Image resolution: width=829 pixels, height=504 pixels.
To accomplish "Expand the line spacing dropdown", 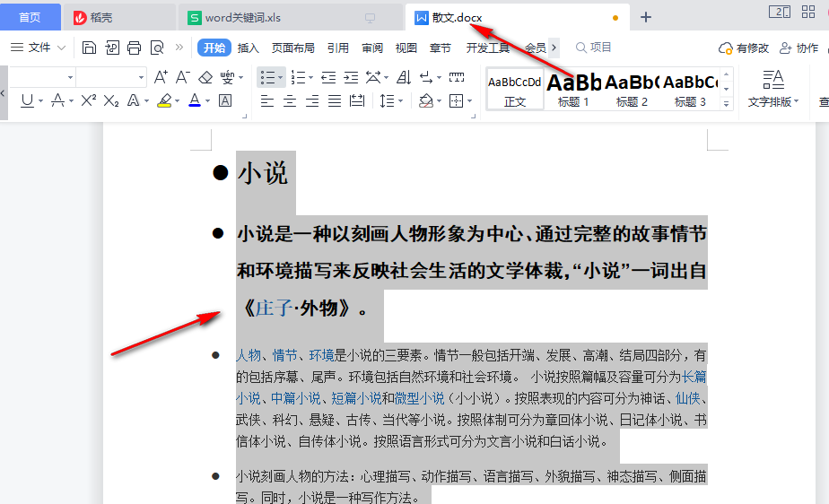I will pos(400,100).
